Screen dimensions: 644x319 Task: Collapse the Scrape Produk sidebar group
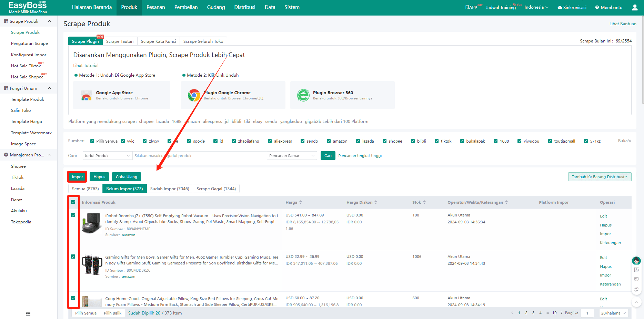click(49, 21)
